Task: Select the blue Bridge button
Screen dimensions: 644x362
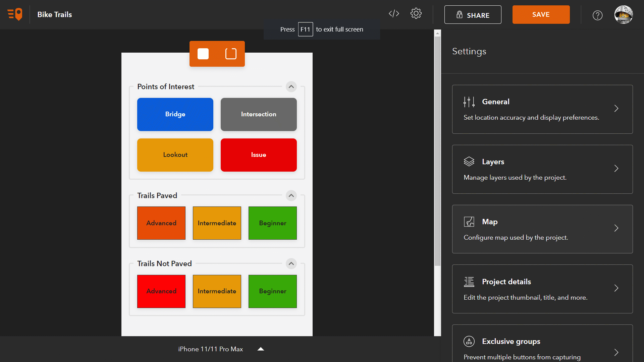Action: click(175, 114)
